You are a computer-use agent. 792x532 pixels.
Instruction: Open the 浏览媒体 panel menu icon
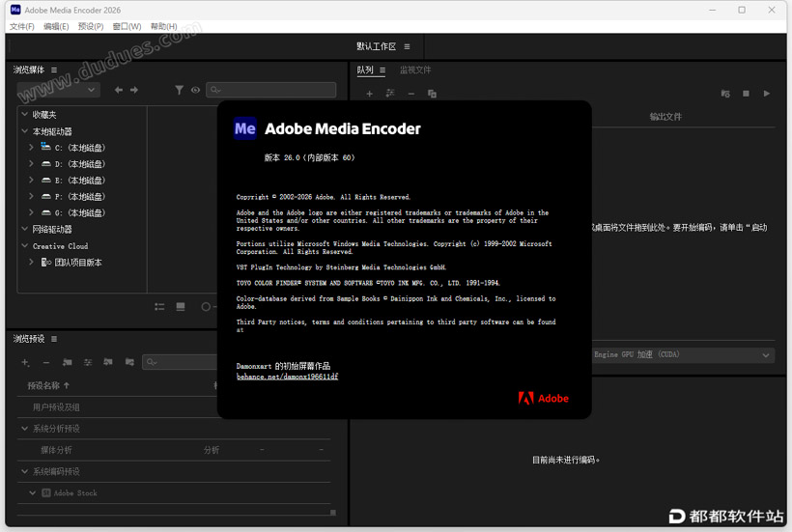pyautogui.click(x=54, y=70)
